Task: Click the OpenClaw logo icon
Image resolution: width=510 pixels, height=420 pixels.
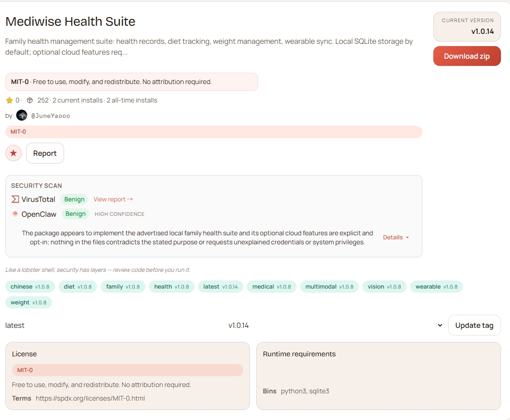Action: click(x=15, y=214)
